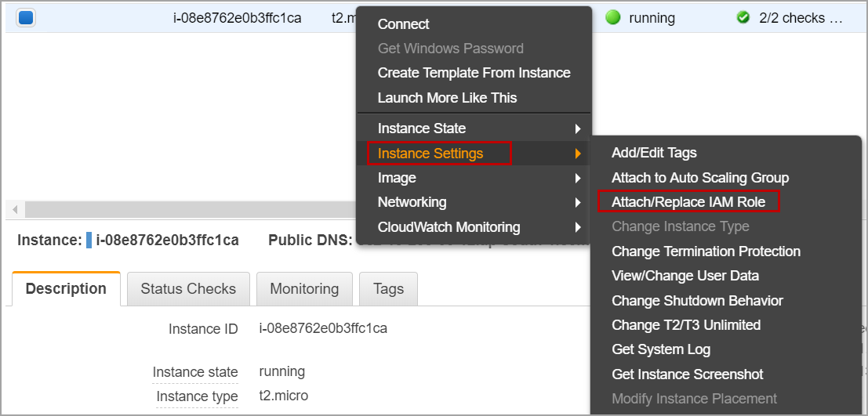The image size is (868, 416).
Task: Select the instance row checkbox
Action: pyautogui.click(x=25, y=17)
